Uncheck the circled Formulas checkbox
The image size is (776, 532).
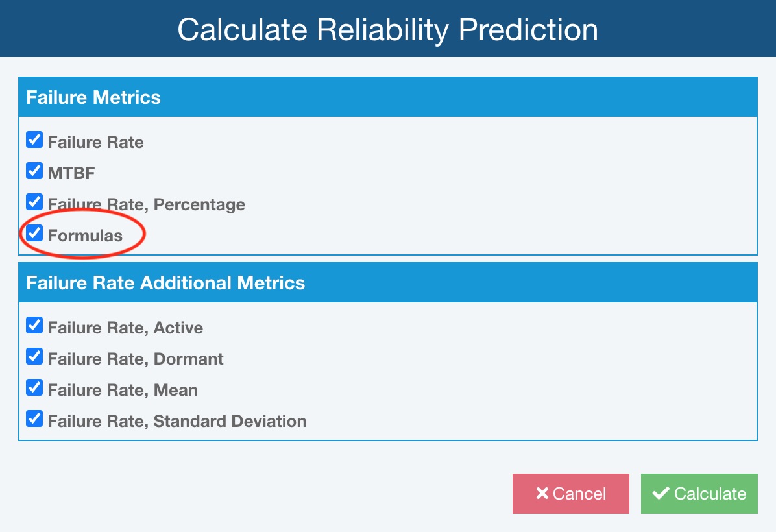pos(34,234)
